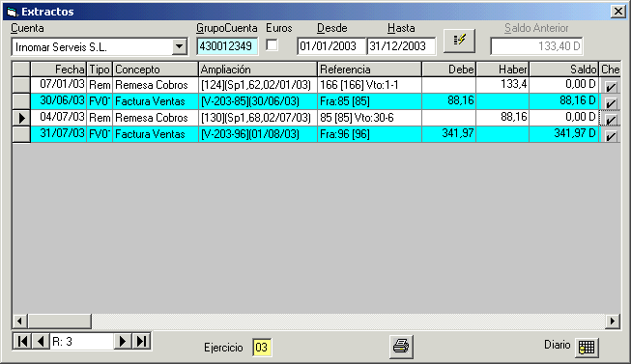631x364 pixels.
Task: Select row selector for 30/06/03 entry
Action: pos(21,101)
